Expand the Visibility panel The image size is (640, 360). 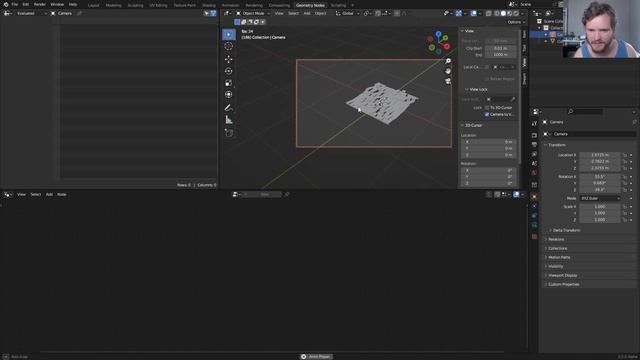[556, 266]
